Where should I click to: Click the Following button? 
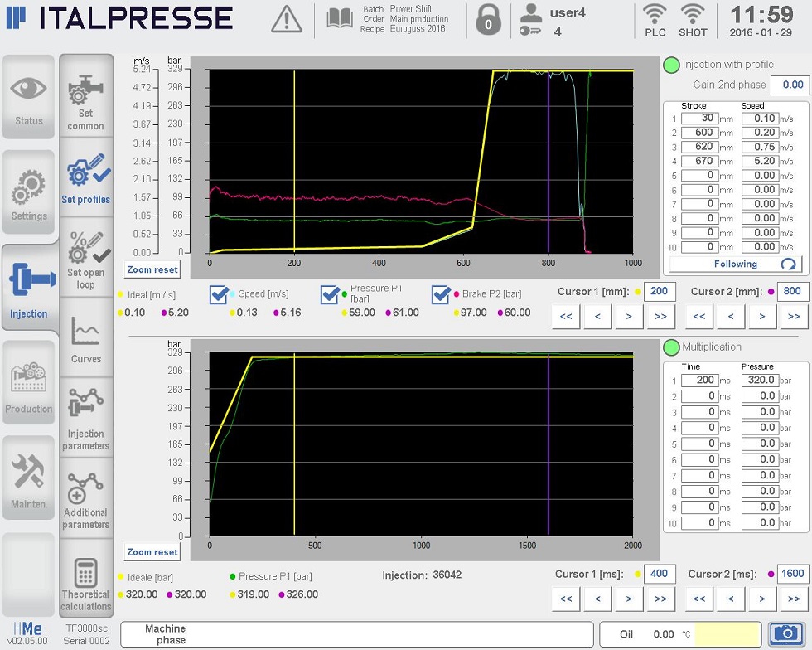point(736,264)
